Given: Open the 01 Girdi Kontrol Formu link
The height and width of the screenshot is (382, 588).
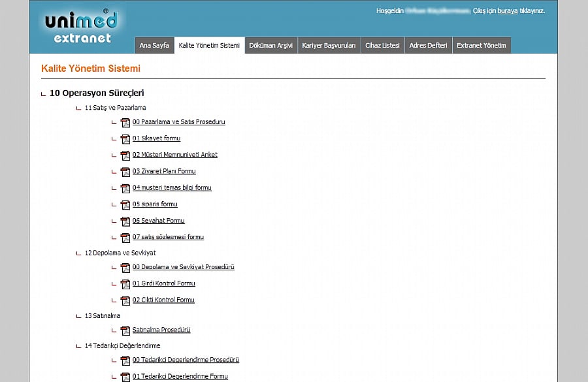Looking at the screenshot, I should click(x=163, y=284).
